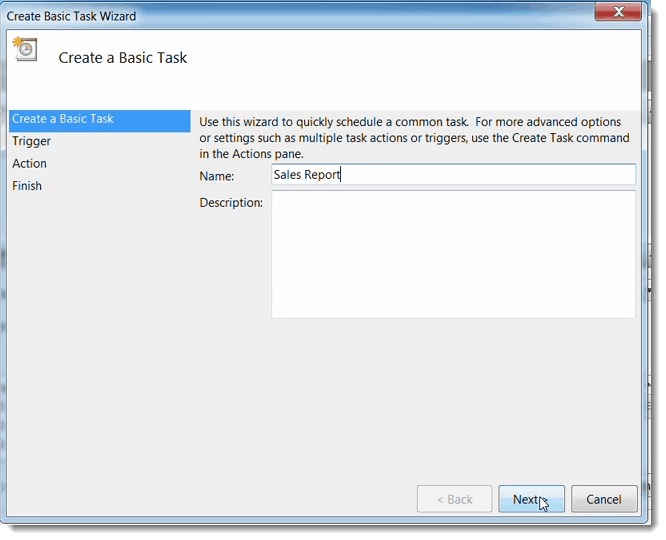This screenshot has width=666, height=540.
Task: Click 'advanced options' in the instruction text
Action: pyautogui.click(x=574, y=122)
